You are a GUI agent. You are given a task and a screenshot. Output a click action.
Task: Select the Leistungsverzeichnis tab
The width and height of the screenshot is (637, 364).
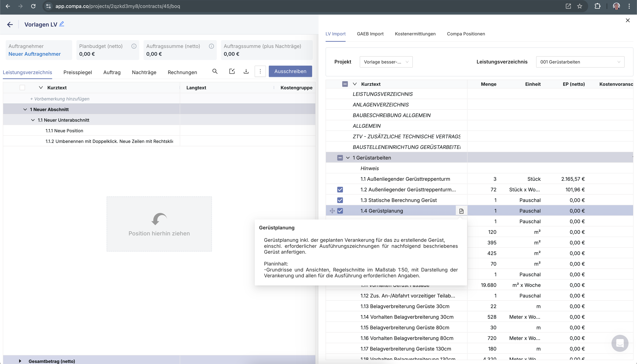click(27, 72)
